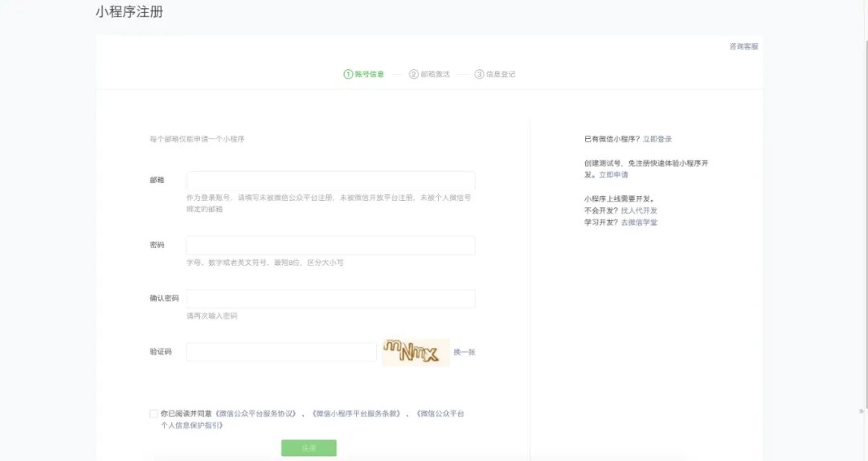
Task: Click 立即登录 login link
Action: [x=657, y=139]
